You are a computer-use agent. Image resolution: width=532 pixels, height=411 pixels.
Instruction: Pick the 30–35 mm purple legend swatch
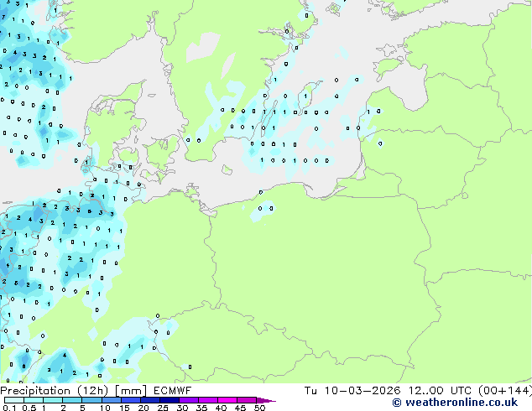coord(189,400)
